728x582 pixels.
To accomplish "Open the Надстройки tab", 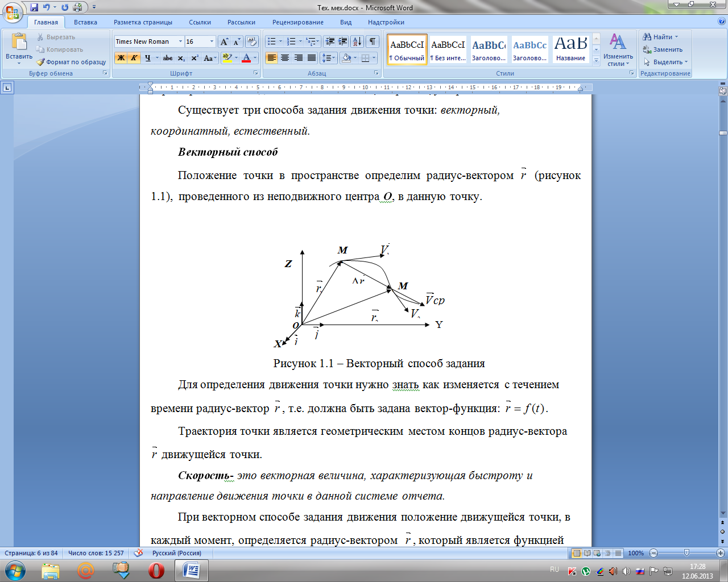I will click(386, 22).
